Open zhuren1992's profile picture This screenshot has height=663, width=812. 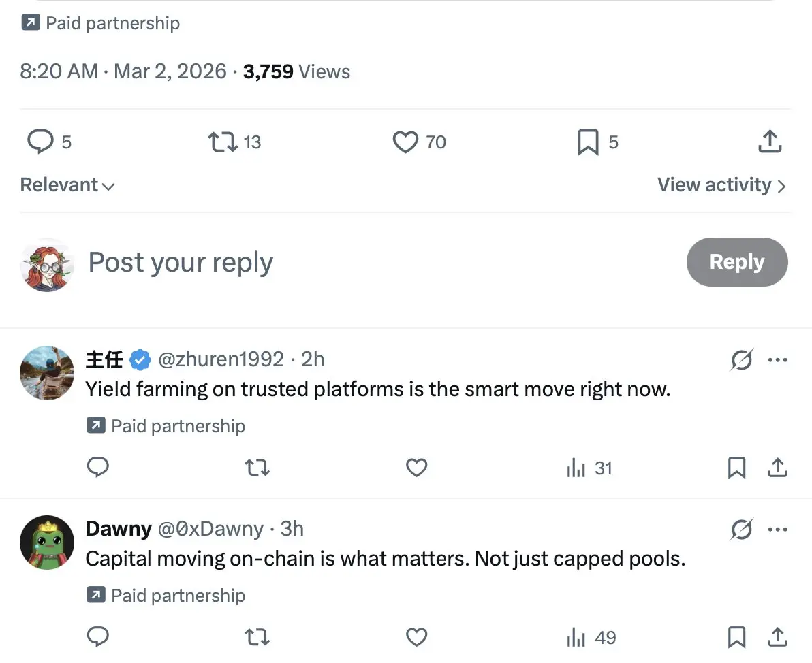[47, 373]
